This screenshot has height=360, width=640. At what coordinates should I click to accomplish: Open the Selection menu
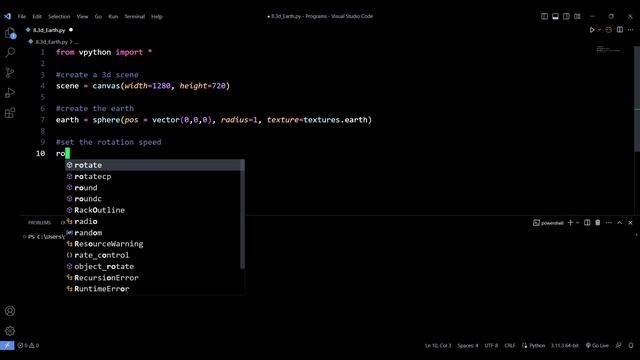tap(59, 17)
